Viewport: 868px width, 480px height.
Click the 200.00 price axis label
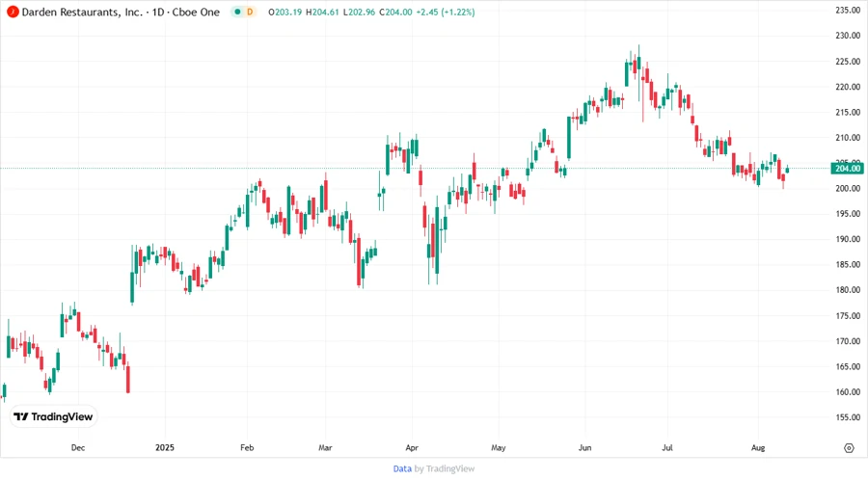point(848,188)
